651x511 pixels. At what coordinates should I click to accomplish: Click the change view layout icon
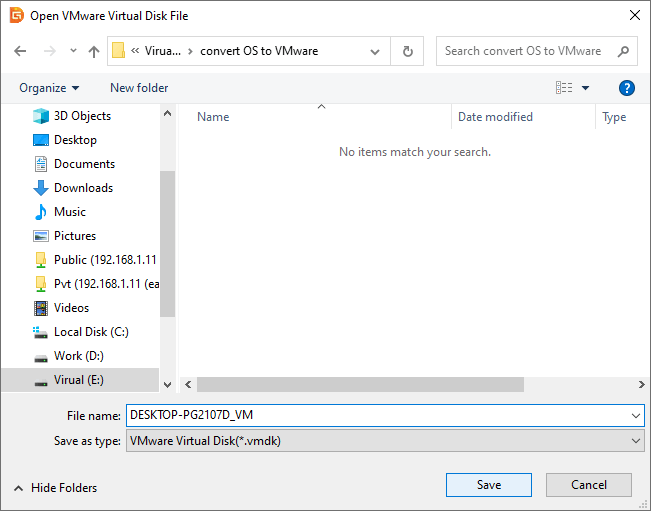coord(564,88)
